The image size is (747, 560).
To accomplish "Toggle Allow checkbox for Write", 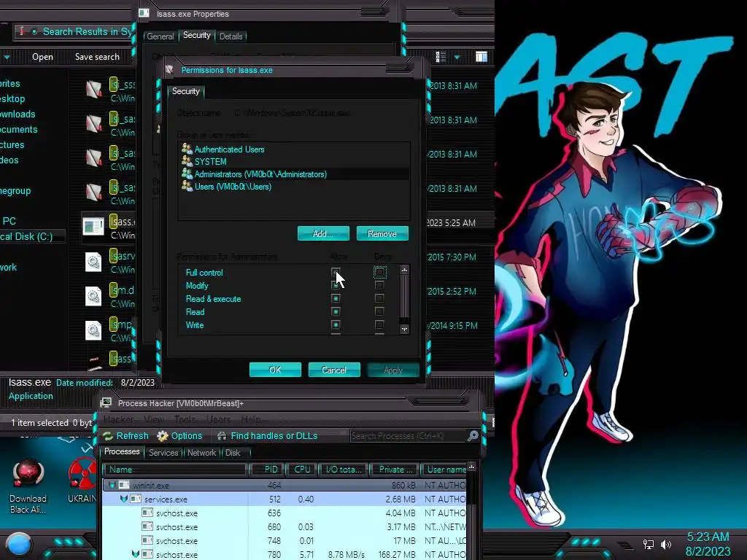I will pos(336,324).
